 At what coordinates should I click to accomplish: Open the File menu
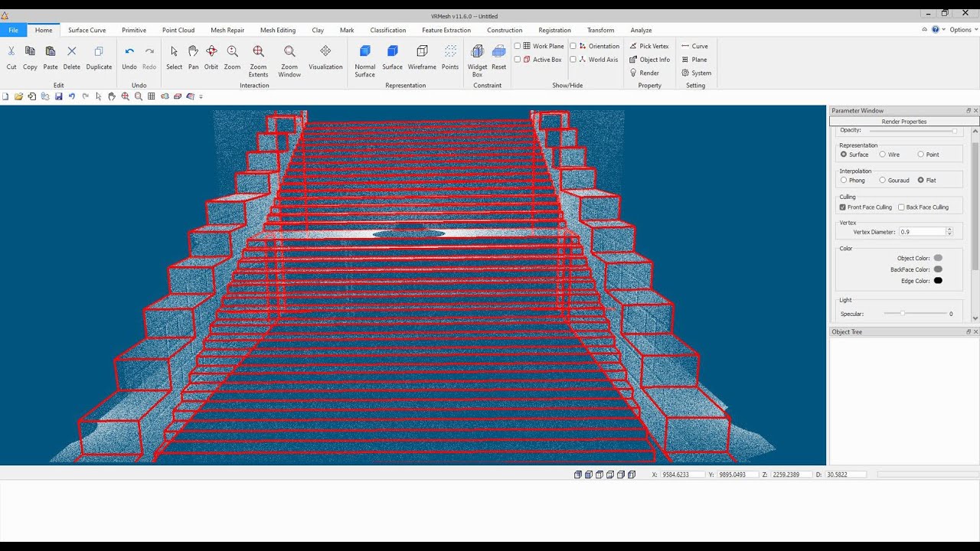click(x=13, y=31)
